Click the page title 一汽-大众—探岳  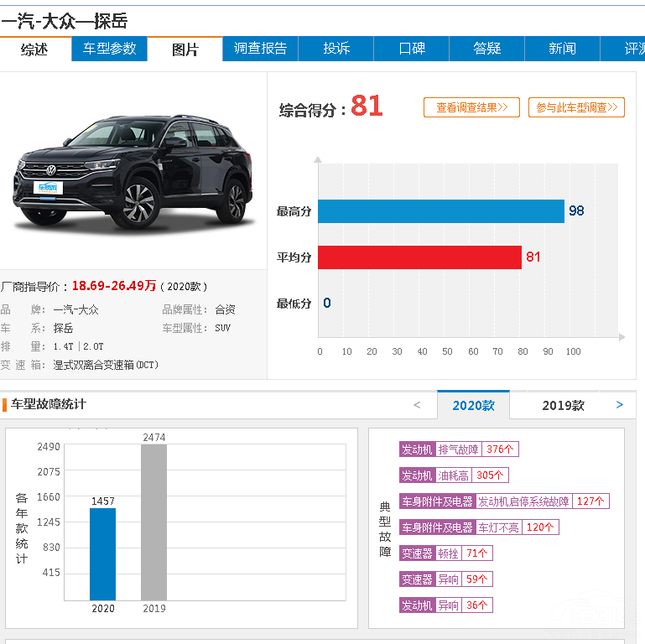(65, 21)
